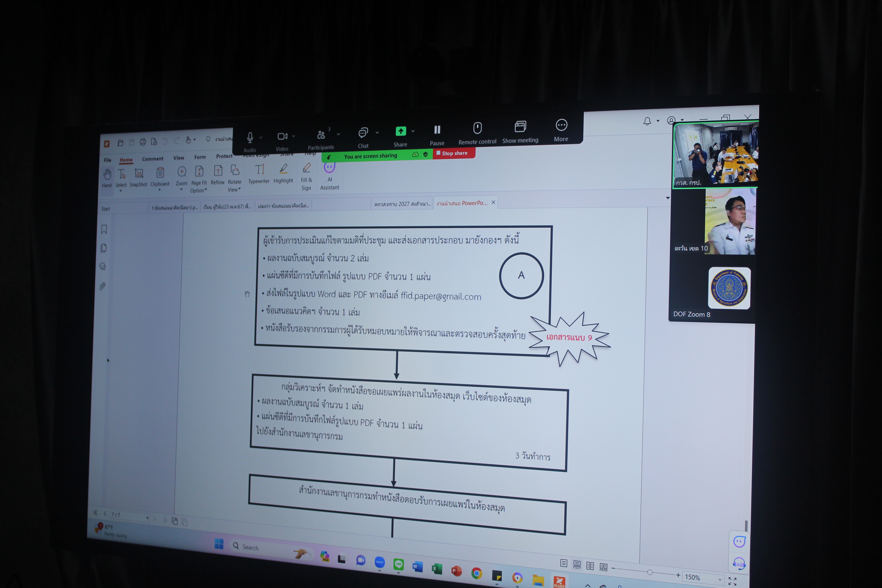
Task: Click the Redo arrow in quick toolbar
Action: (177, 141)
